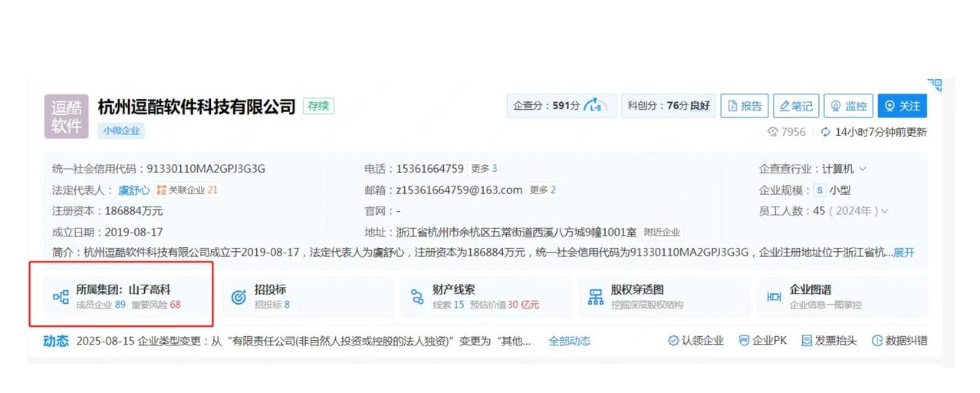Open the 笔记 notes button
Image resolution: width=980 pixels, height=393 pixels.
click(796, 106)
